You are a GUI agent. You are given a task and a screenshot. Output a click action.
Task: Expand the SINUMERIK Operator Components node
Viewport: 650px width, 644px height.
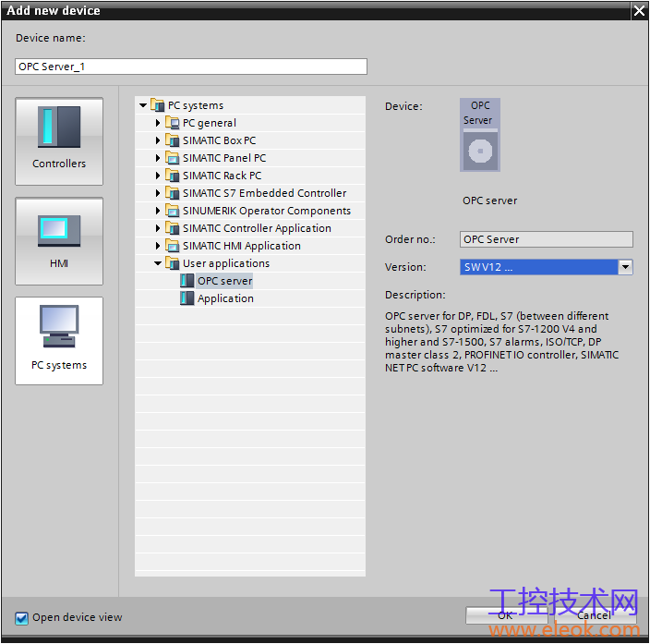158,211
